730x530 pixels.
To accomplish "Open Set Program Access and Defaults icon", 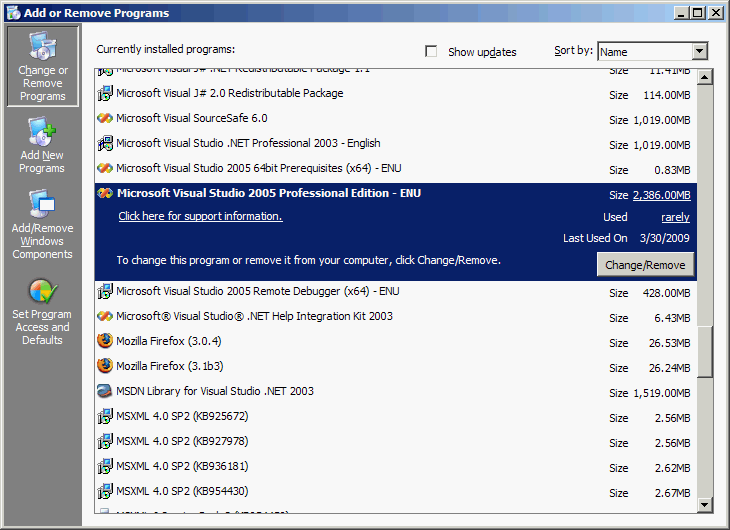I will tap(43, 291).
